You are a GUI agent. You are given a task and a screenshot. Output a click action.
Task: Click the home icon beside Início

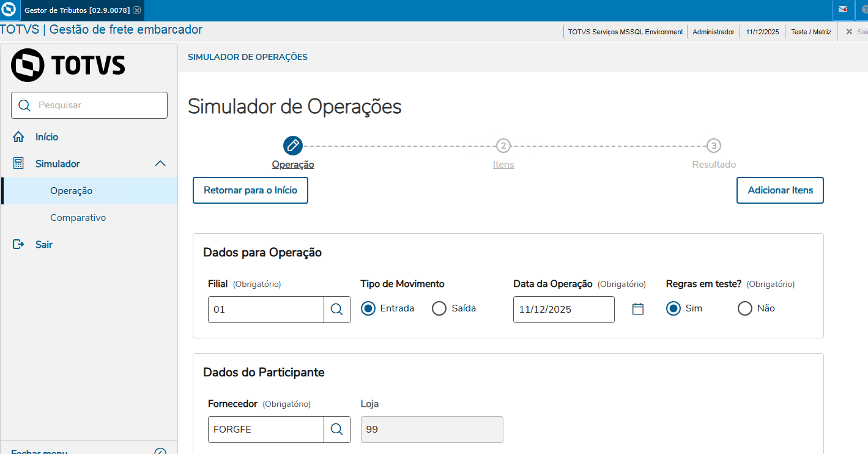coord(19,137)
